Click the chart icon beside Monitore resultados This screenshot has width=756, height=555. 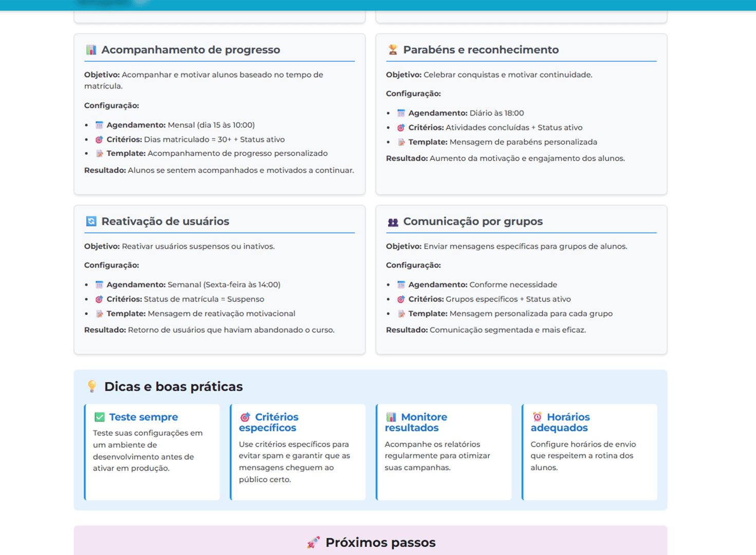point(391,417)
